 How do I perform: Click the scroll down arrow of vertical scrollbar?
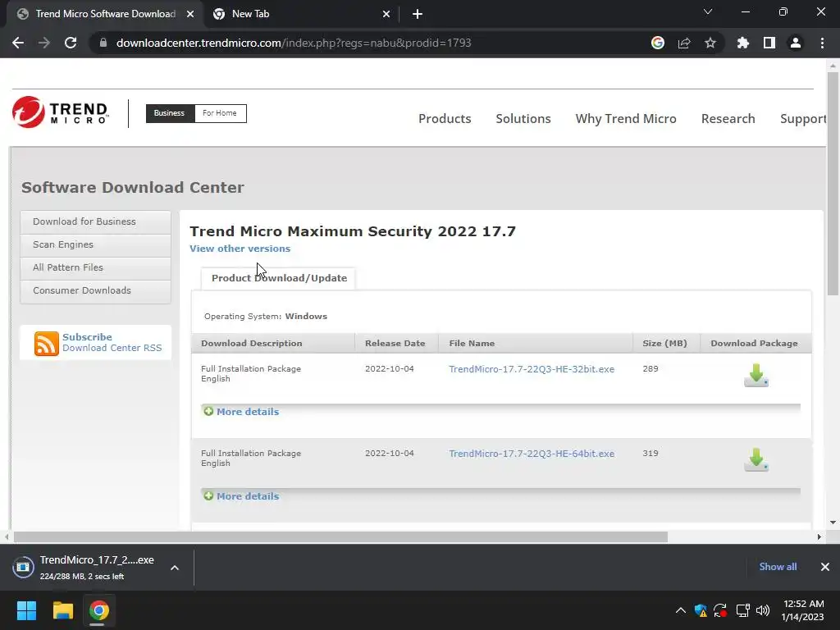click(x=833, y=523)
